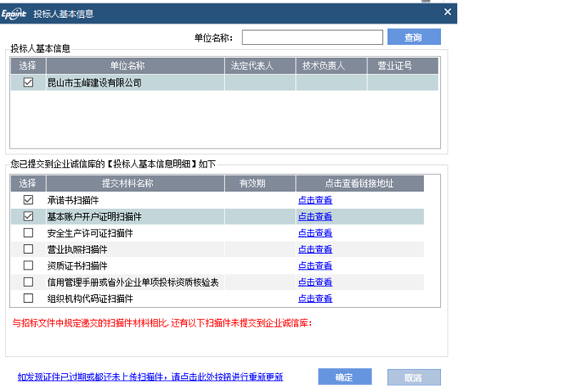Enable the 营业执照扫描件 checkbox

(x=28, y=249)
